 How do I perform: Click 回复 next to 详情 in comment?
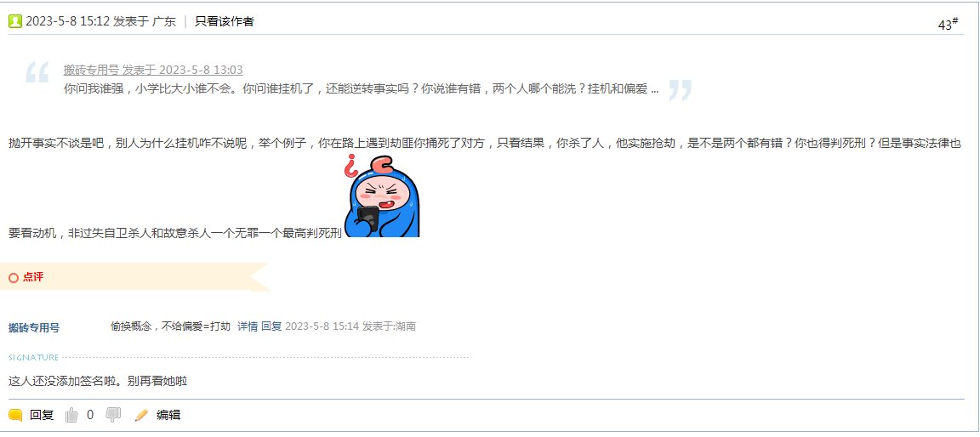coord(271,326)
